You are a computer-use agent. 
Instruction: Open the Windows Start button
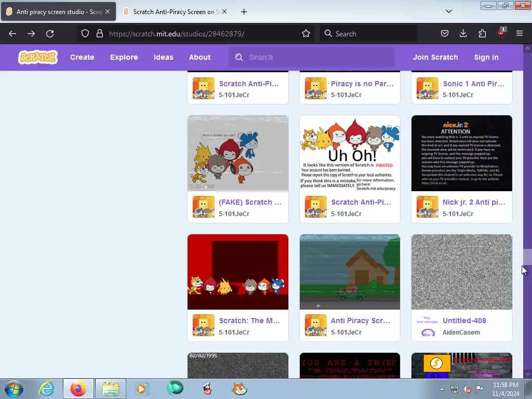[14, 389]
